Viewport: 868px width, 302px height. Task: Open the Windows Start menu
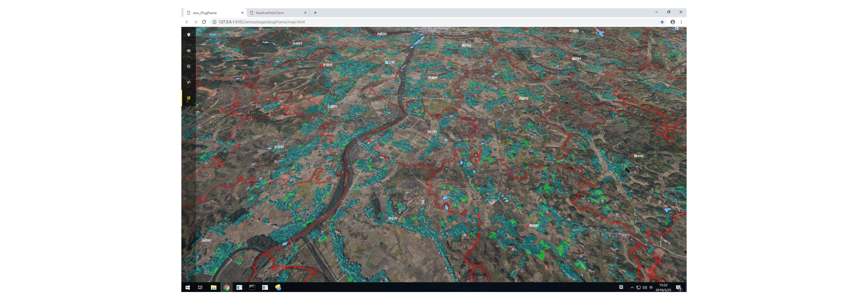tap(188, 288)
